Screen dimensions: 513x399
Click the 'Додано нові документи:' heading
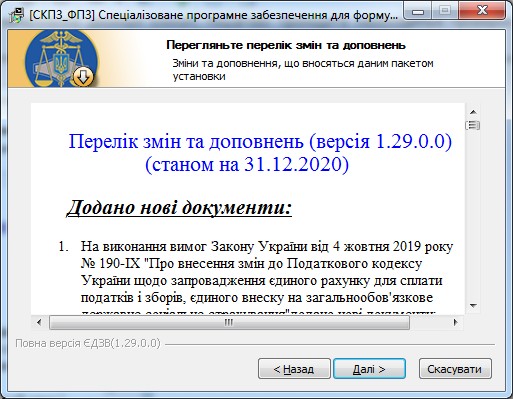pyautogui.click(x=179, y=207)
